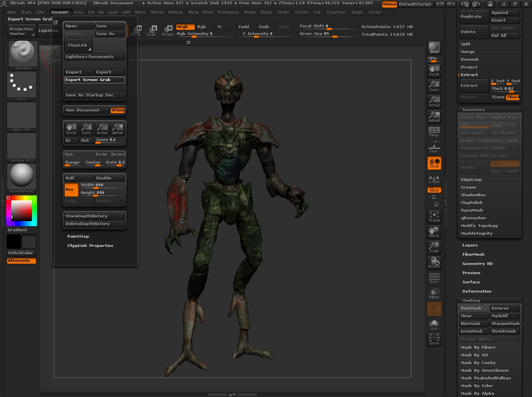Toggle the Pro proportional constraint button
This screenshot has height=397, width=532.
tap(71, 189)
